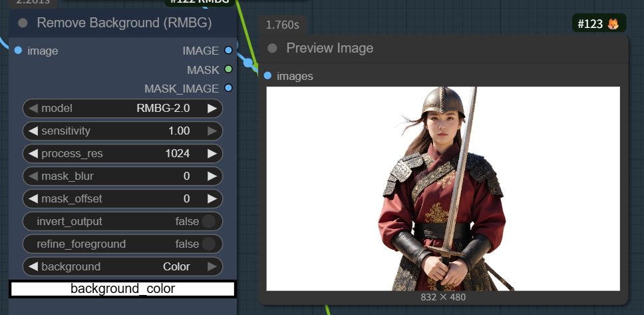Viewport: 644px width, 315px height.
Task: Click the mask_offset value field
Action: (122, 198)
